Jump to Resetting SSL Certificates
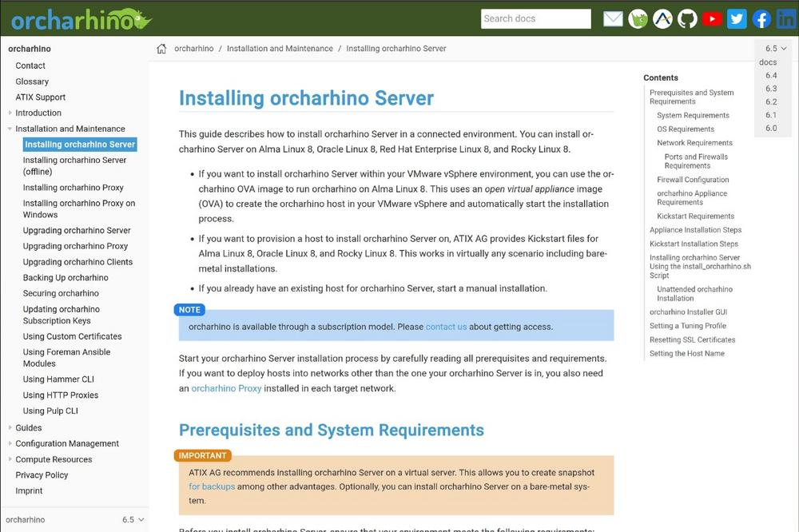Image resolution: width=799 pixels, height=532 pixels. pyautogui.click(x=692, y=340)
